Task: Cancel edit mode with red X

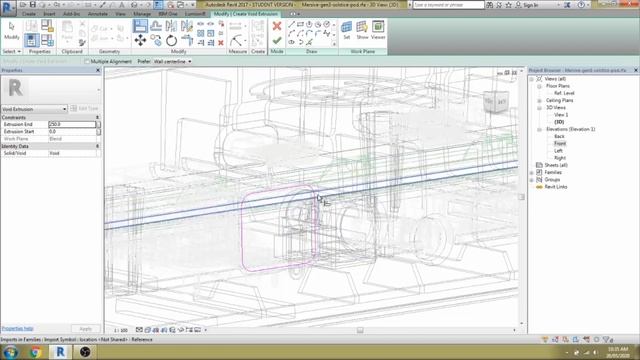Action: [x=277, y=26]
